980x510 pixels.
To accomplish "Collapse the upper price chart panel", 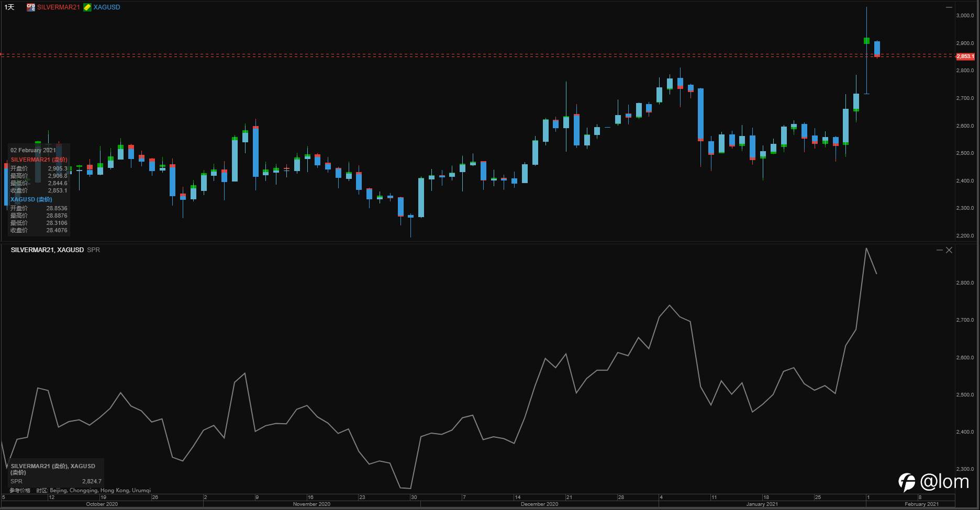I will pyautogui.click(x=949, y=7).
